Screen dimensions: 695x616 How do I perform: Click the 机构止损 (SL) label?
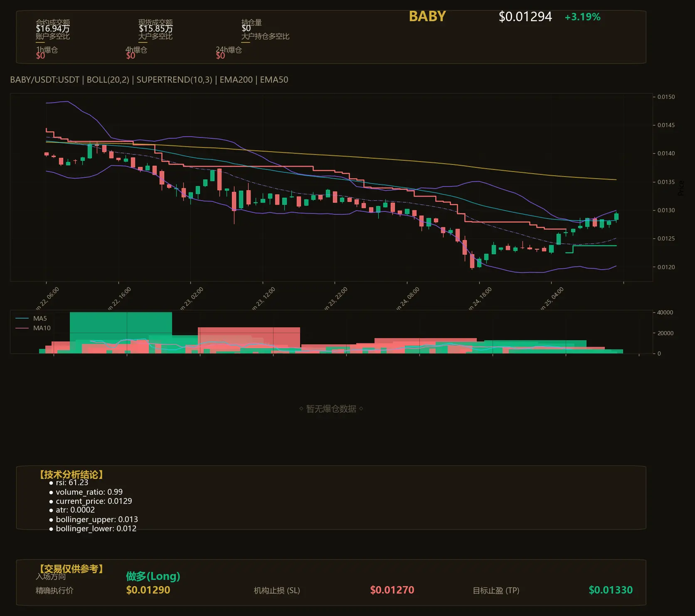pos(277,591)
